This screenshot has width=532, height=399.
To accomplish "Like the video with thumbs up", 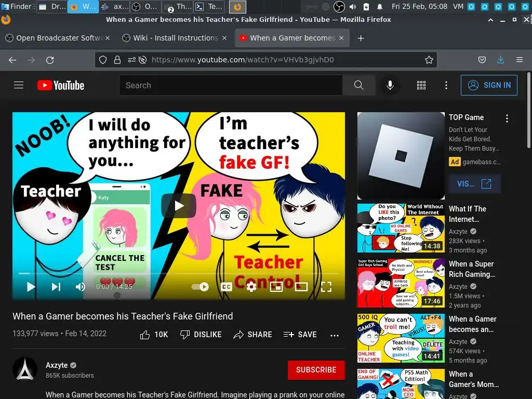I will tap(154, 335).
